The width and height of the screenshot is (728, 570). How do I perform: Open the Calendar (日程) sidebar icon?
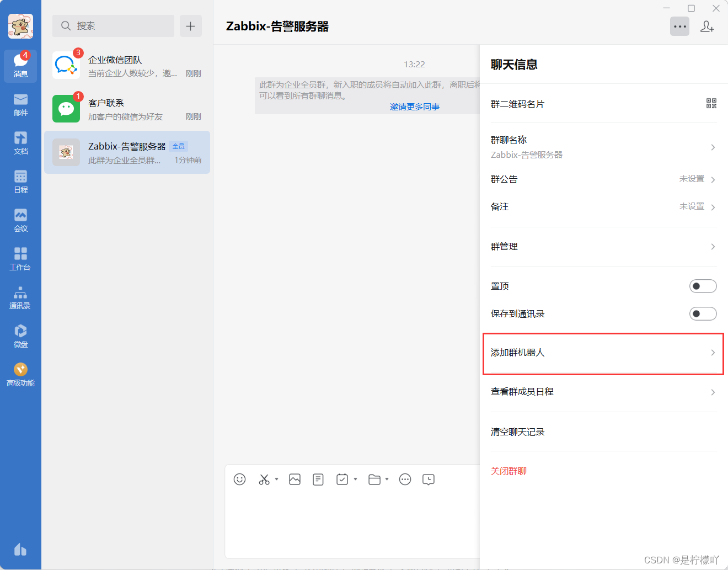coord(20,182)
